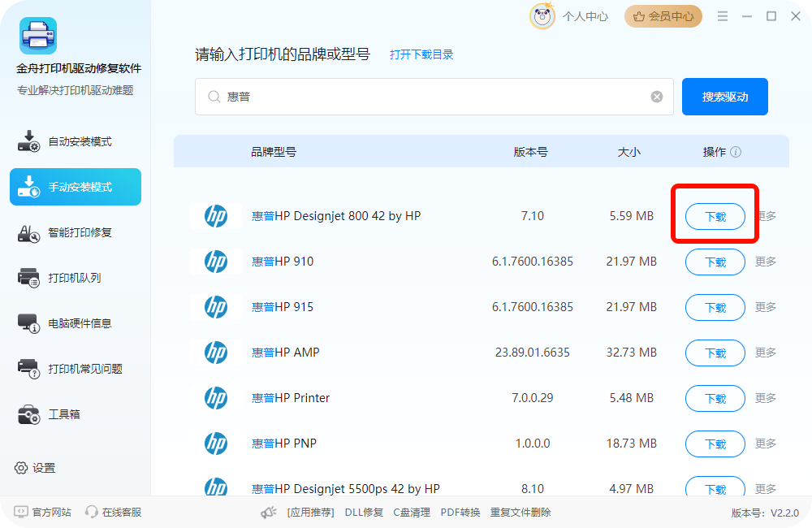Click the megaphone announcement icon
This screenshot has width=812, height=528.
(x=268, y=513)
